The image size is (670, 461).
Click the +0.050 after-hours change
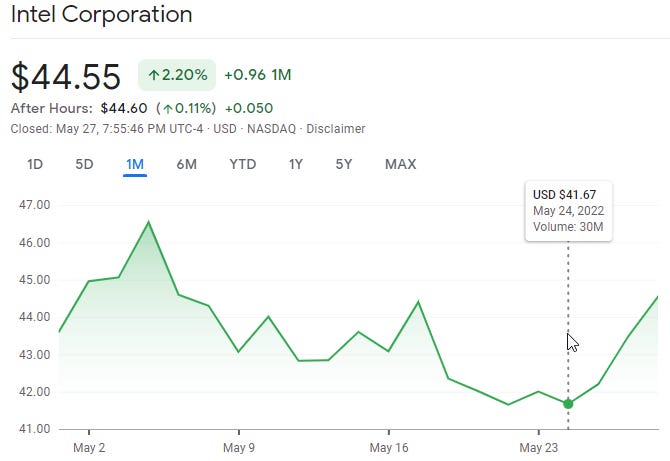click(x=249, y=108)
